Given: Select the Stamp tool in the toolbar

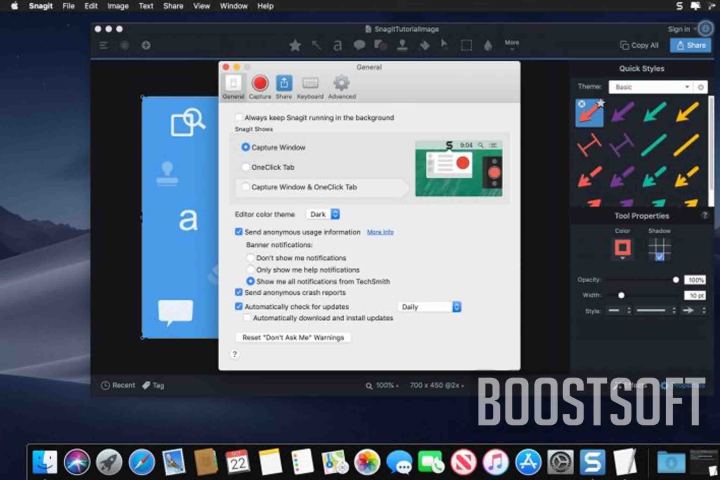Looking at the screenshot, I should (x=402, y=45).
